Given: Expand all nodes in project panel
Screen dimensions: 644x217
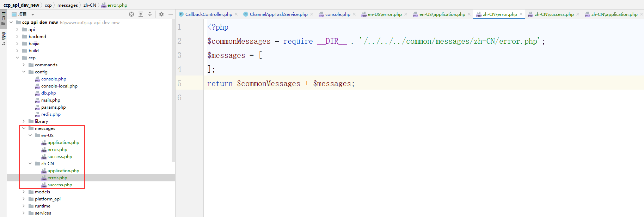Looking at the screenshot, I should 141,14.
